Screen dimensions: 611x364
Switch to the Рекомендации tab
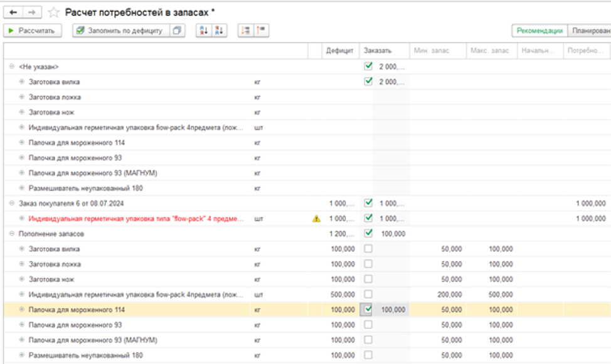point(539,31)
